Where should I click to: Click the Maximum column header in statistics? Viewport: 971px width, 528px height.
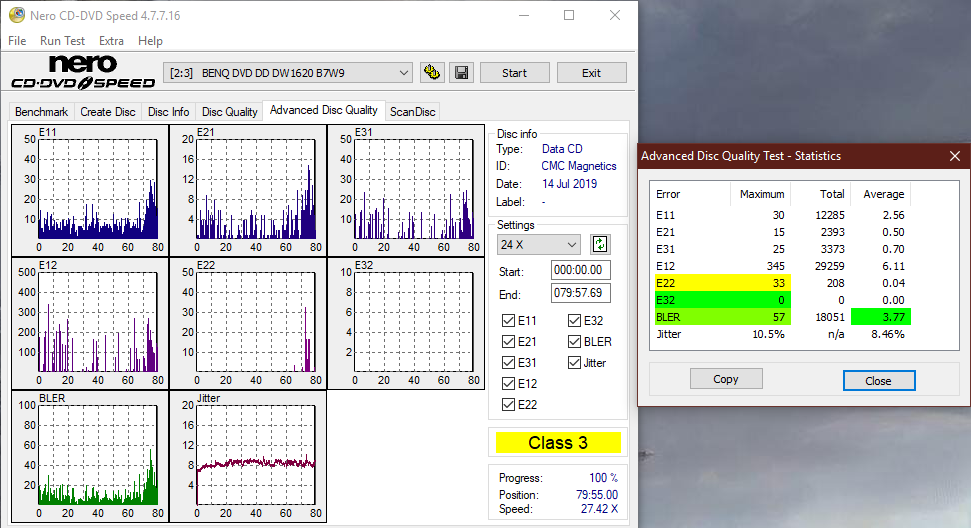click(762, 194)
